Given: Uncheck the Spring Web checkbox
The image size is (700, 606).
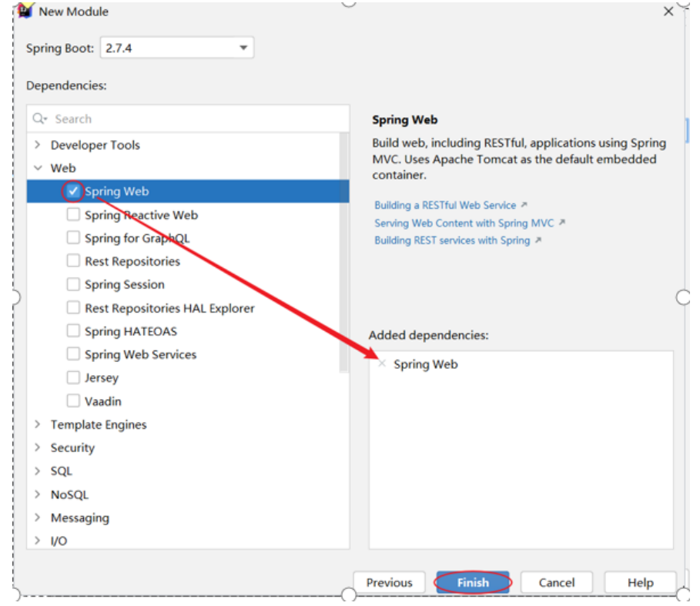Looking at the screenshot, I should click(x=72, y=191).
